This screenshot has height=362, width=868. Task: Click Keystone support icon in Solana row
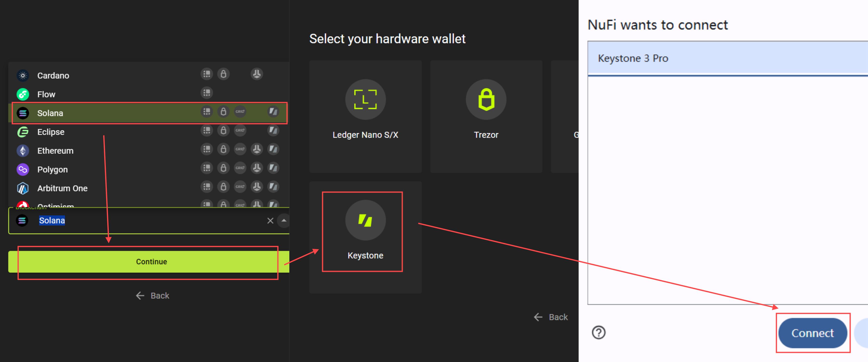[273, 111]
